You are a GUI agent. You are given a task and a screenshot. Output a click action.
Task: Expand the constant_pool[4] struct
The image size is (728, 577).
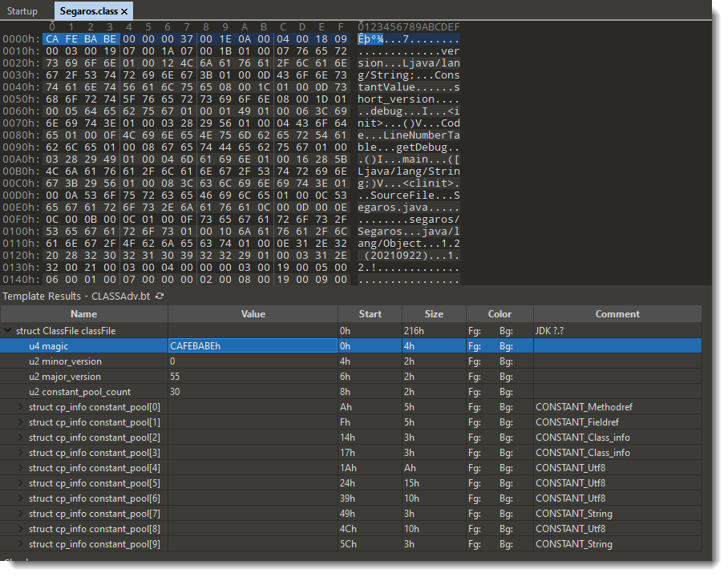(x=22, y=468)
